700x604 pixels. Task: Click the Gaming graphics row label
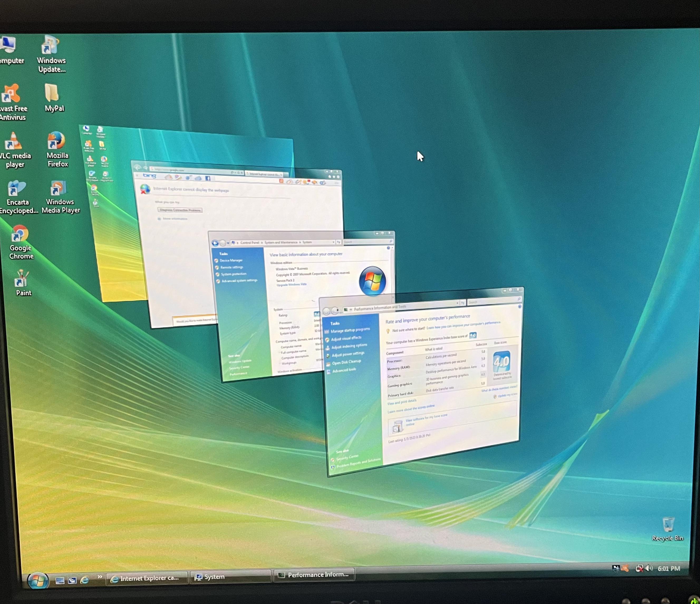point(400,385)
